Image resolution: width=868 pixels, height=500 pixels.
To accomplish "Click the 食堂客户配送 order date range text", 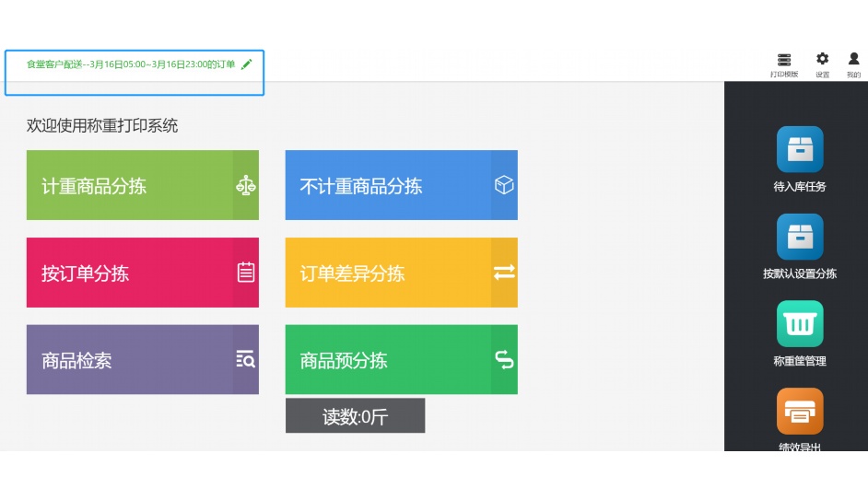I will tap(130, 64).
